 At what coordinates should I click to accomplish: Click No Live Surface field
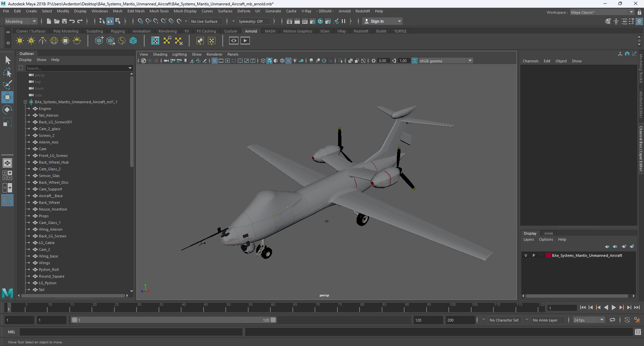[206, 21]
